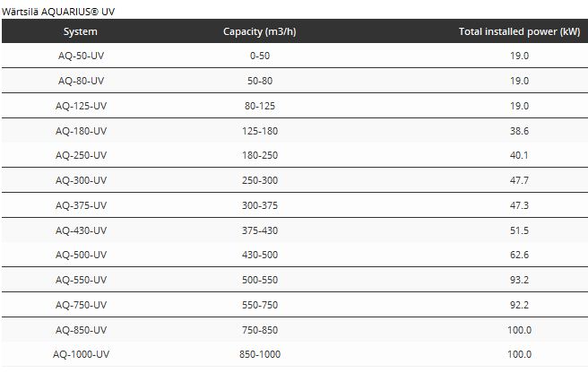The width and height of the screenshot is (588, 373).
Task: Click the AQ-550-UV row label
Action: 81,280
